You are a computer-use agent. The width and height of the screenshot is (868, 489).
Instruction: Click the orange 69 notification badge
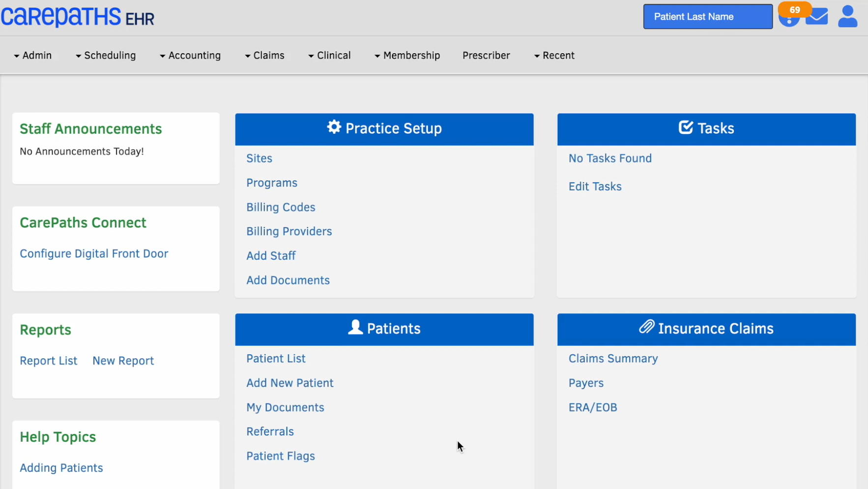point(794,10)
